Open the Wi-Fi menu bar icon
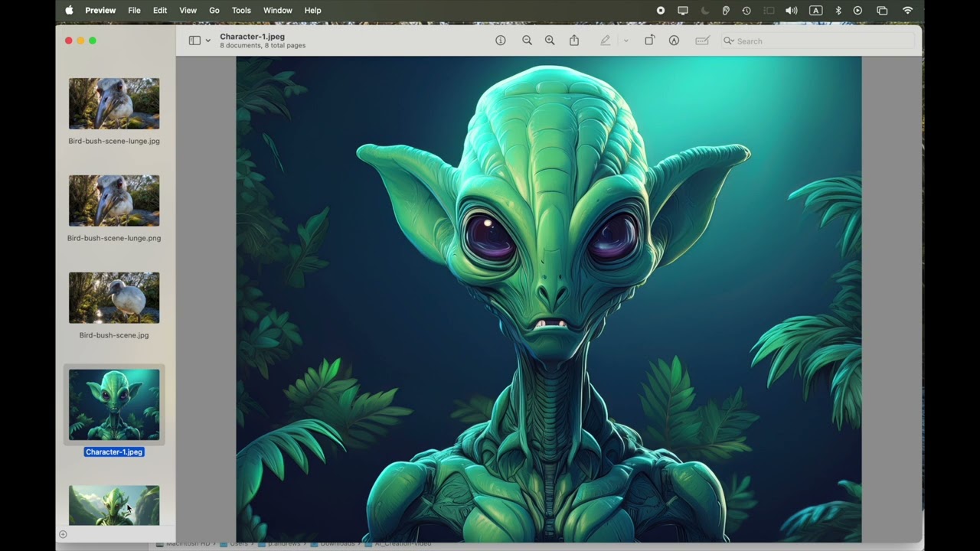 pyautogui.click(x=908, y=11)
